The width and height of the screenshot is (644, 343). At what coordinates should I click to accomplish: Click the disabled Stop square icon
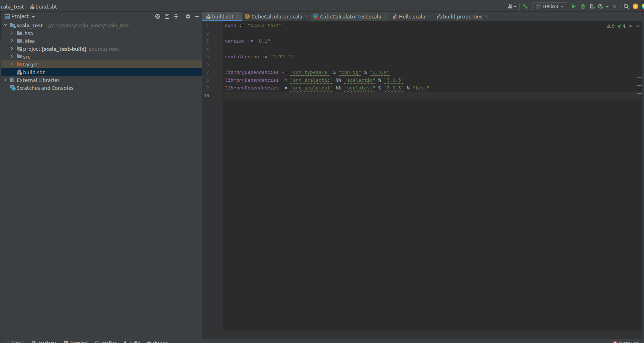[615, 6]
